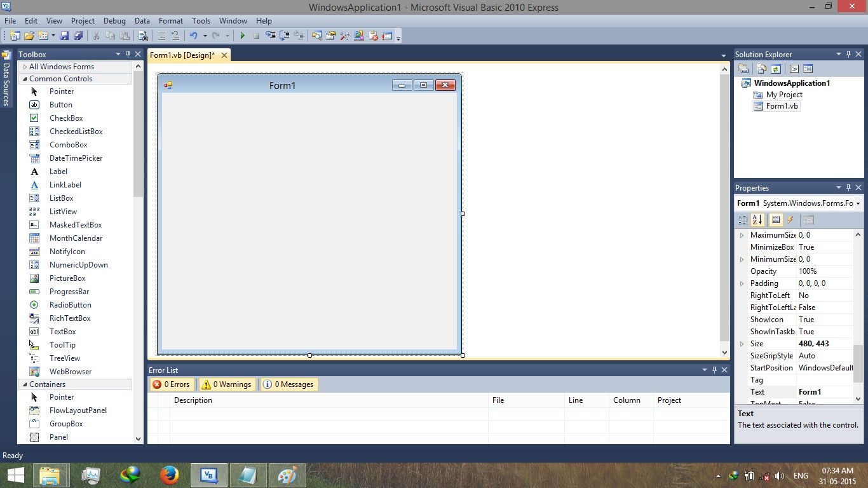The width and height of the screenshot is (868, 488).
Task: Toggle the 0 Warnings filter in Error List
Action: pos(226,384)
